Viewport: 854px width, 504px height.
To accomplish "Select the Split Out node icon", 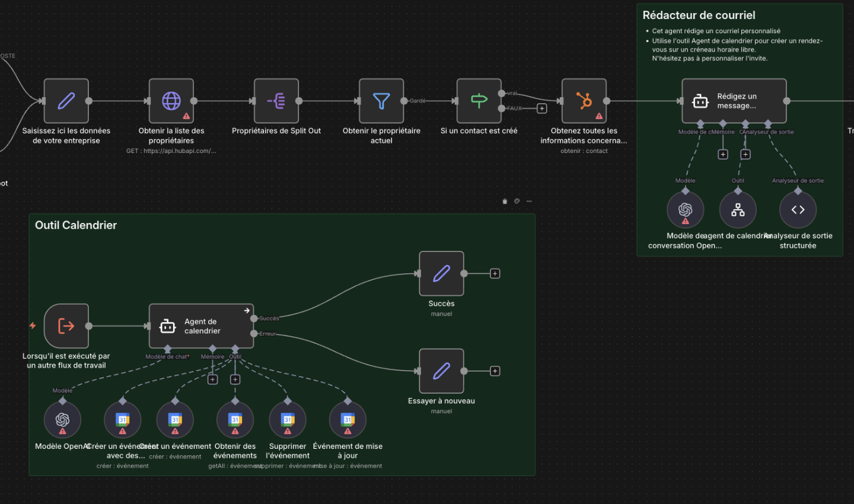I will click(x=276, y=101).
